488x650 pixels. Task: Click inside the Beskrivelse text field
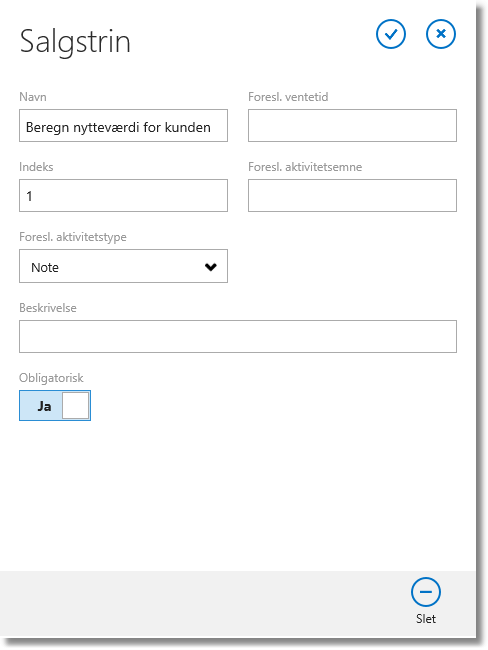[238, 337]
